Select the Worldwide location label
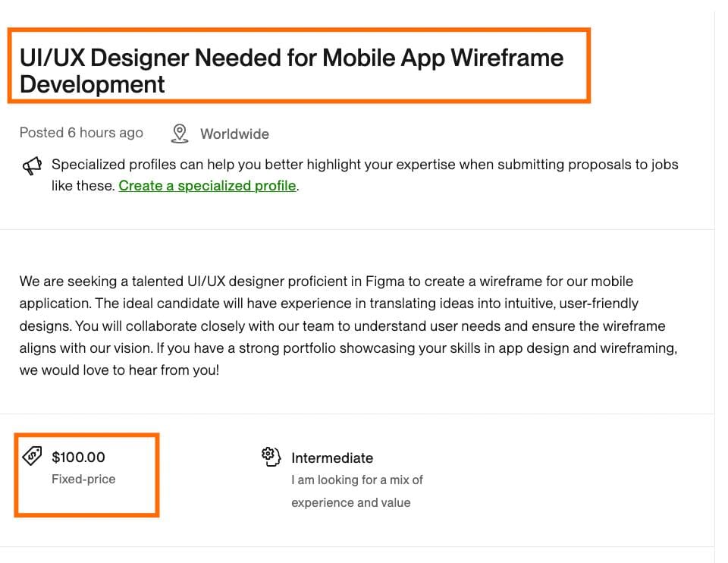 click(x=234, y=134)
